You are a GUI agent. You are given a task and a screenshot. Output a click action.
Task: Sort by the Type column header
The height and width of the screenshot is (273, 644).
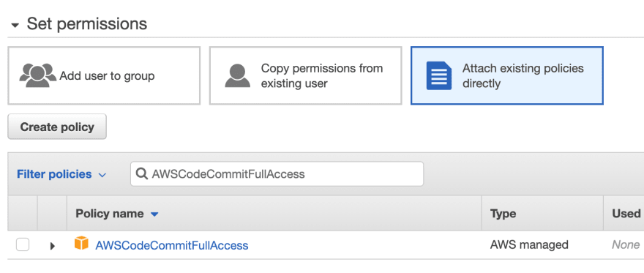point(503,214)
